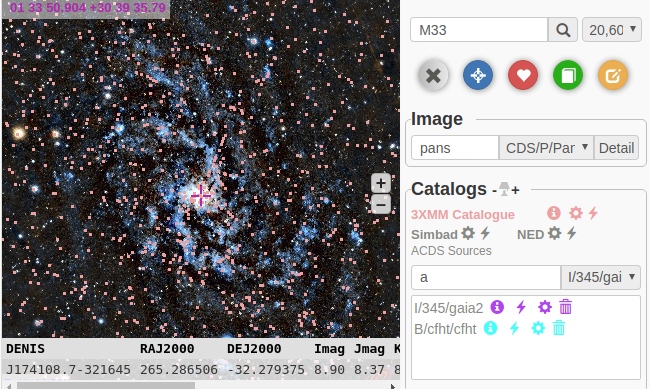Open cyan gear settings for B/cfht/cfht
Viewport: 650px width, 389px height.
pyautogui.click(x=538, y=328)
